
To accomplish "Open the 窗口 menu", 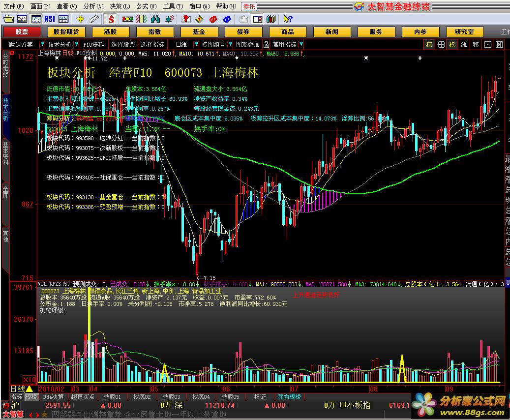I will pos(200,6).
